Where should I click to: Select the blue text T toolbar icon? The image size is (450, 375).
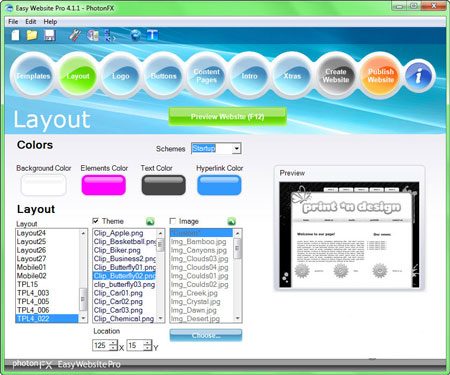(x=152, y=35)
